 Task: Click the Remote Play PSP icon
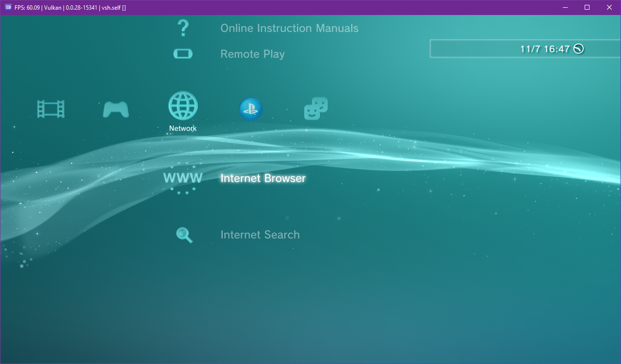click(x=183, y=53)
